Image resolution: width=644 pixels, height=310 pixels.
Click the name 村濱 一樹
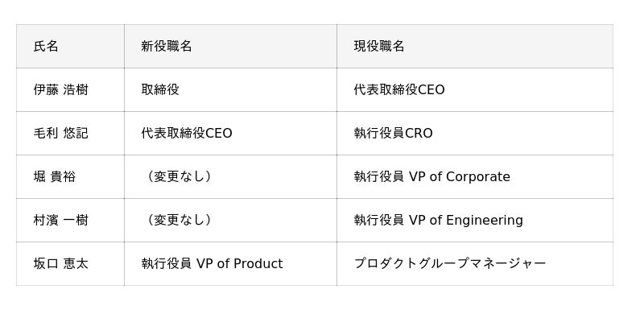[61, 220]
